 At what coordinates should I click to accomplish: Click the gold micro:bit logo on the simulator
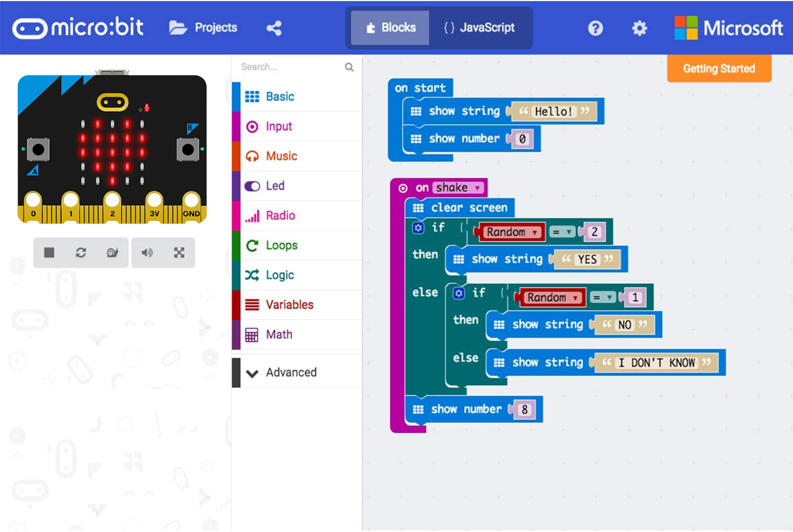(x=113, y=102)
